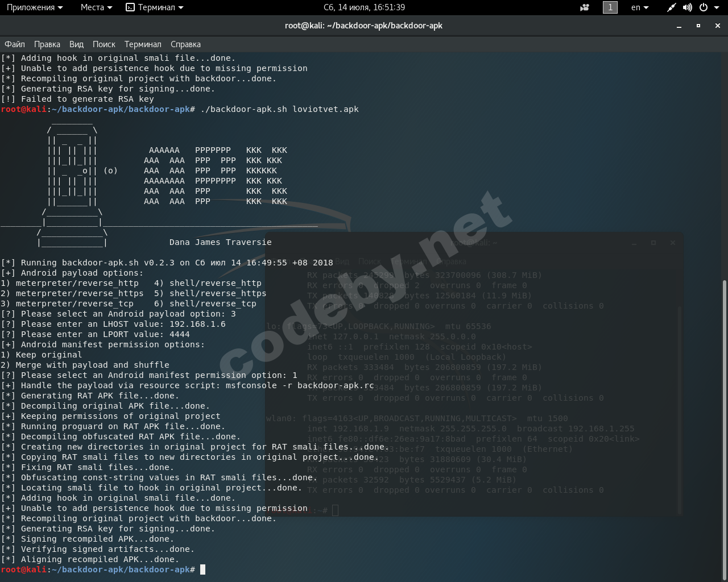Open the Терминал menu in the menu bar
728x582 pixels.
point(143,44)
